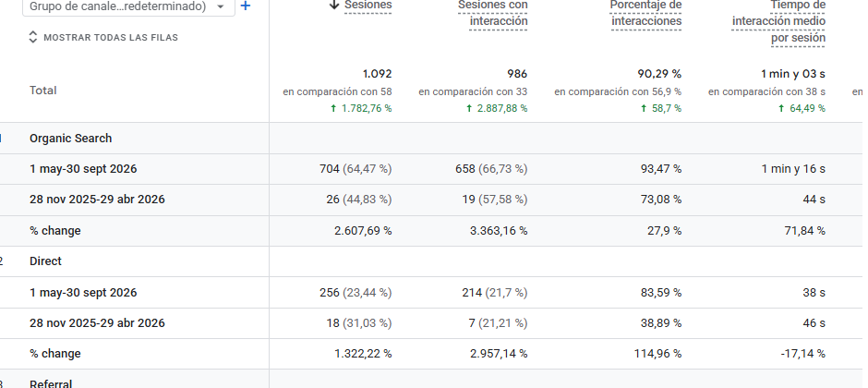This screenshot has width=868, height=388.
Task: Click 'en comparación con 38 s' text
Action: [766, 91]
